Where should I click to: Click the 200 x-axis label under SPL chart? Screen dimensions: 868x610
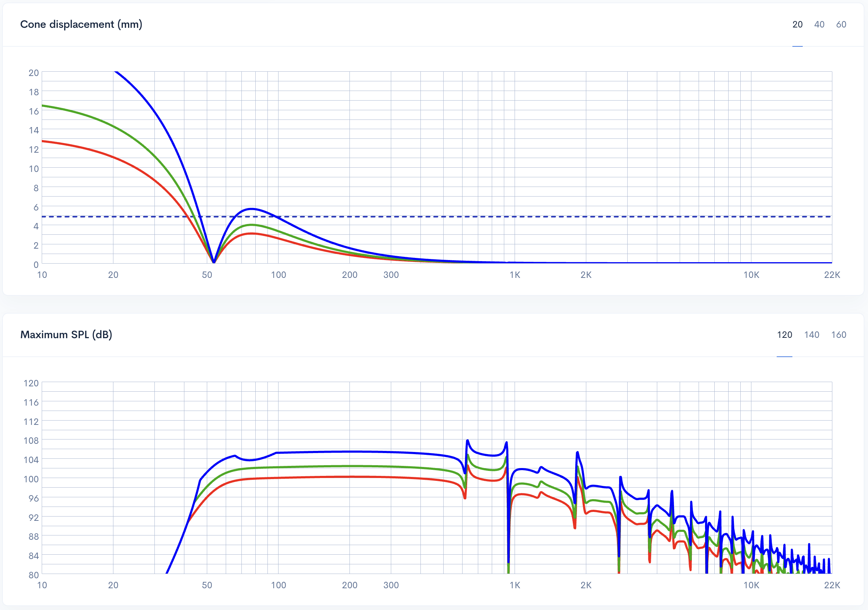349,585
